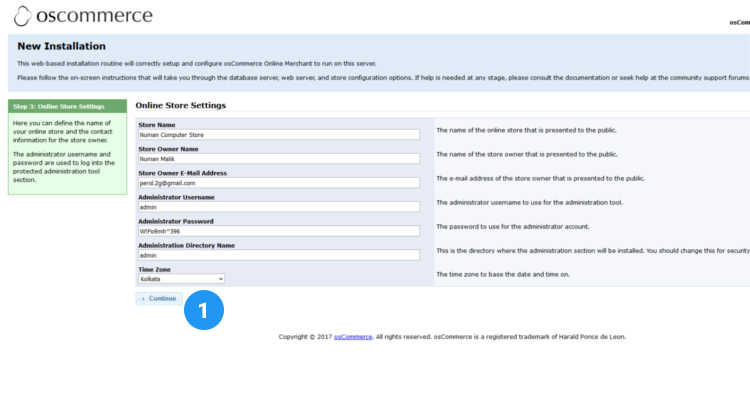The height and width of the screenshot is (400, 750).
Task: Click the Store Name input field
Action: [x=278, y=134]
